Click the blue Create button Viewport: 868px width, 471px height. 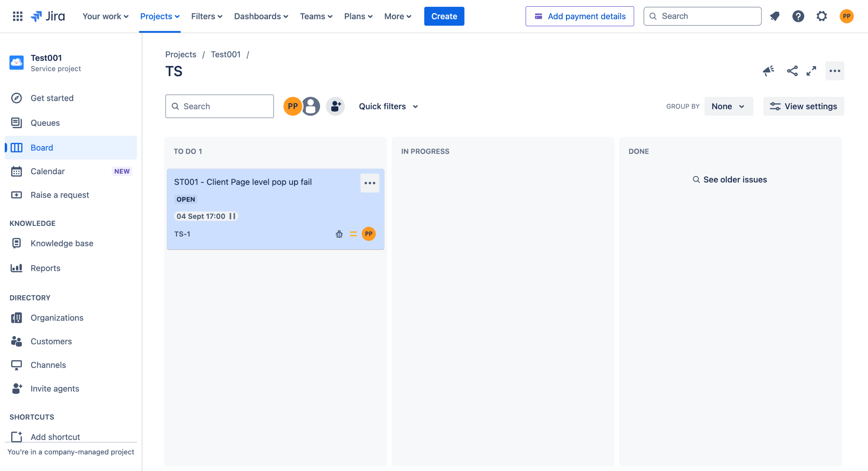(x=444, y=16)
